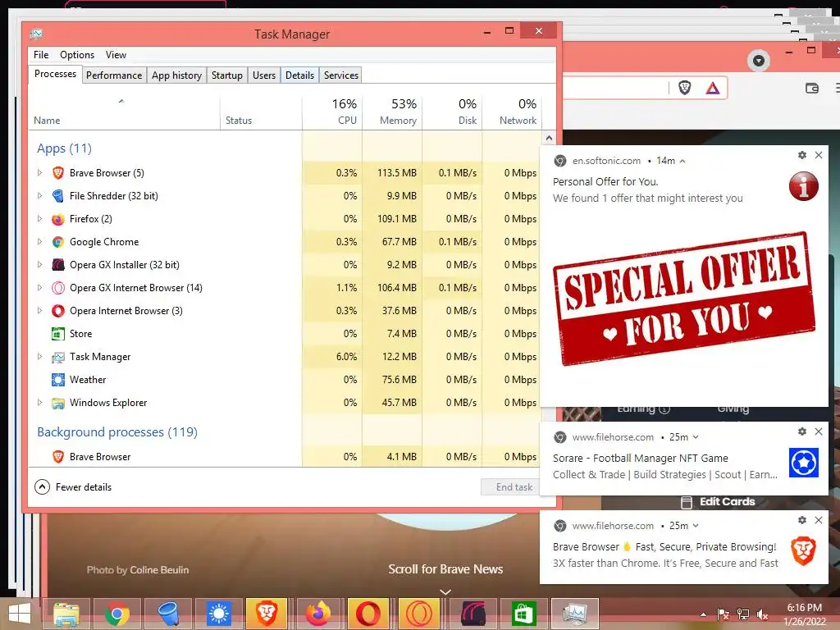Open settings gear on Sorare notification
This screenshot has height=630, width=840.
[x=802, y=431]
